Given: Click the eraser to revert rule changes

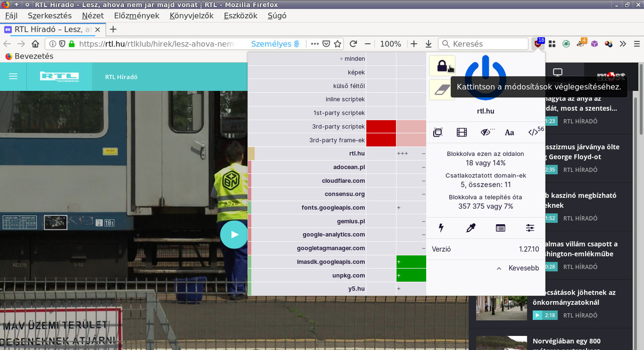Looking at the screenshot, I should (x=442, y=90).
